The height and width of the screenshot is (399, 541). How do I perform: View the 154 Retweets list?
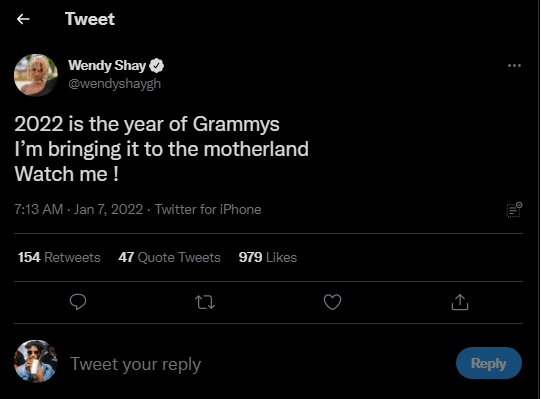(x=59, y=257)
